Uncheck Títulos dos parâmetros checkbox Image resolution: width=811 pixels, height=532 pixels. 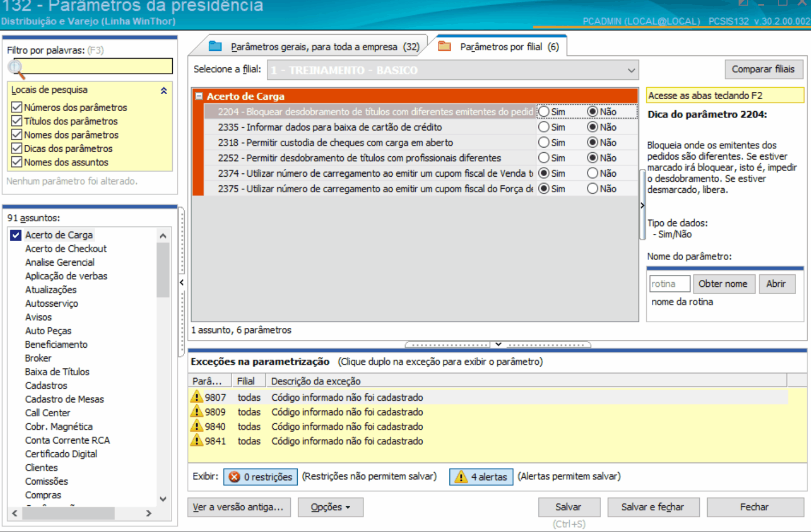(x=17, y=121)
